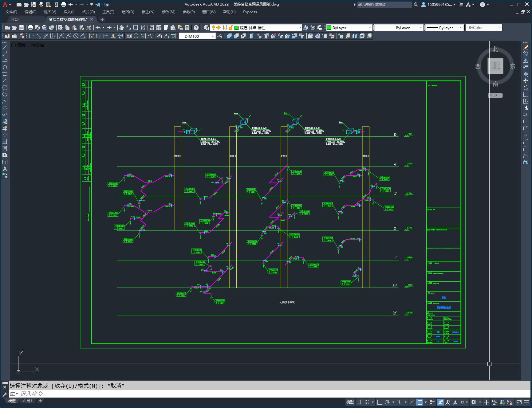Open the DIM100 dimension style dropdown
The image size is (532, 408).
point(197,36)
